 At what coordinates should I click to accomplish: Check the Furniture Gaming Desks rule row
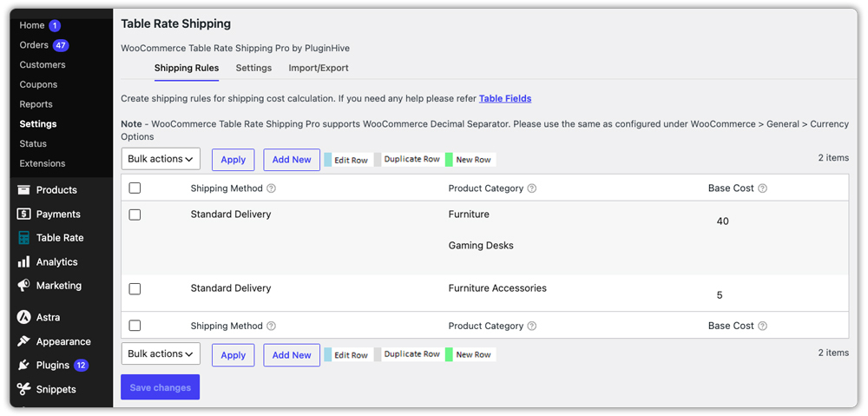pyautogui.click(x=135, y=215)
